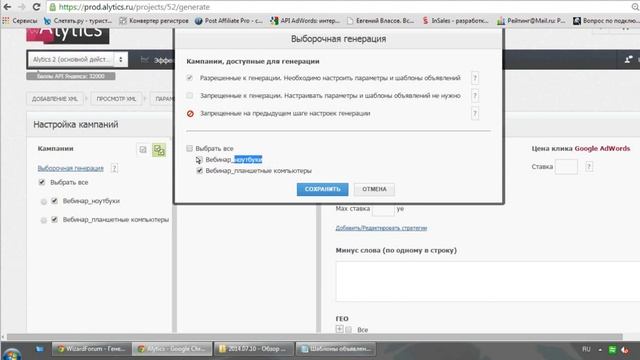Open the API AdWords bookmark
Image resolution: width=640 pixels, height=360 pixels.
tap(305, 20)
